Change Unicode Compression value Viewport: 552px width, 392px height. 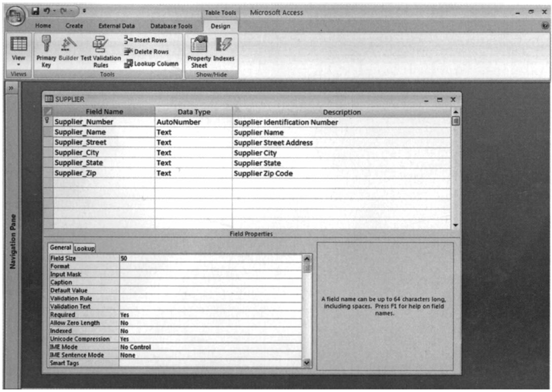point(210,339)
